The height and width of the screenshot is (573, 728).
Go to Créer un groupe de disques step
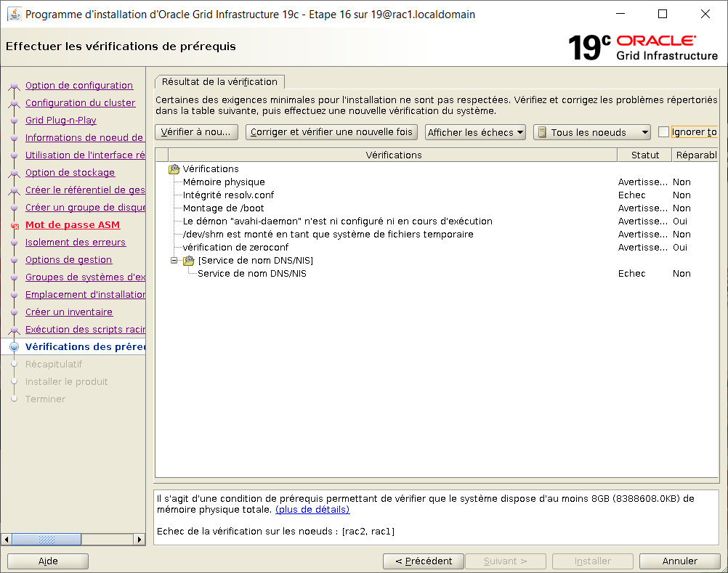[85, 208]
